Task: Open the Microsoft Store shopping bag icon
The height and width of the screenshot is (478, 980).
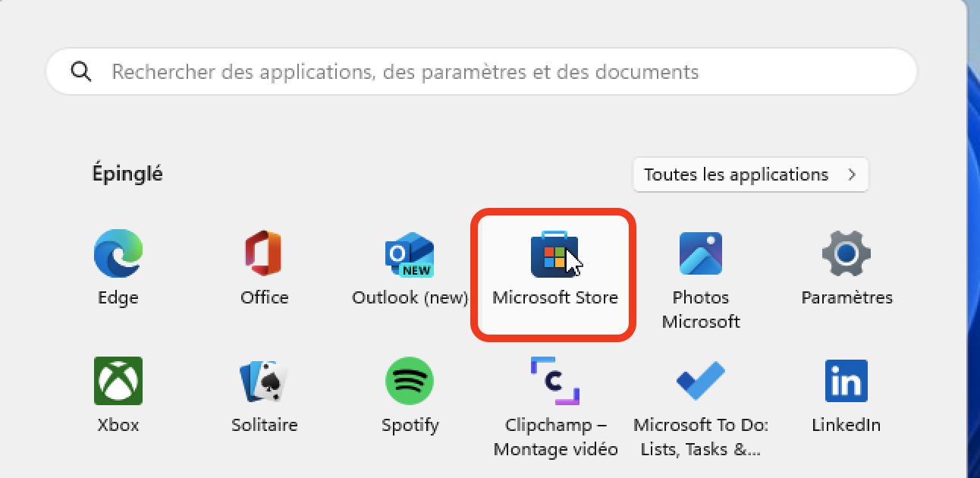Action: click(x=554, y=253)
